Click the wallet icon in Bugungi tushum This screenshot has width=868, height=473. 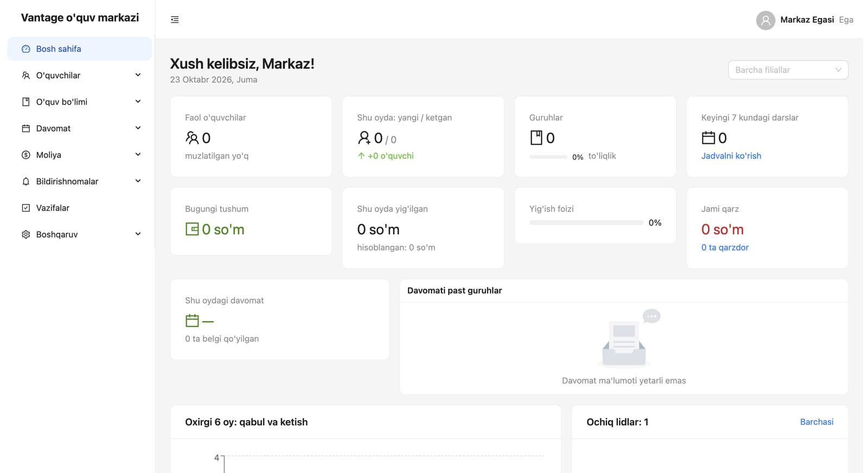click(x=192, y=229)
